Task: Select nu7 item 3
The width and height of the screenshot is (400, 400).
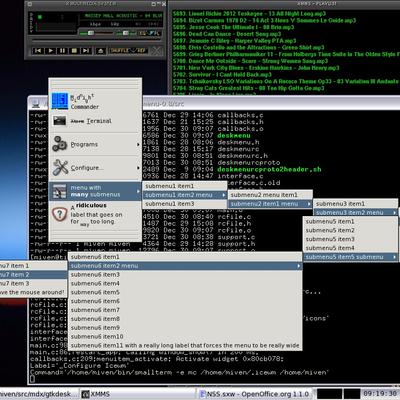Action: tap(33, 284)
